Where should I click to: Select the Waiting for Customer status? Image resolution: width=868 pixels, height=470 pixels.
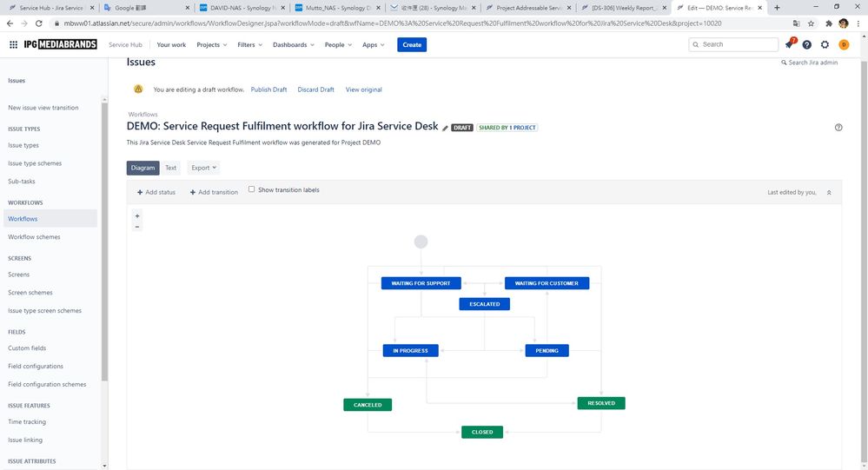(547, 283)
